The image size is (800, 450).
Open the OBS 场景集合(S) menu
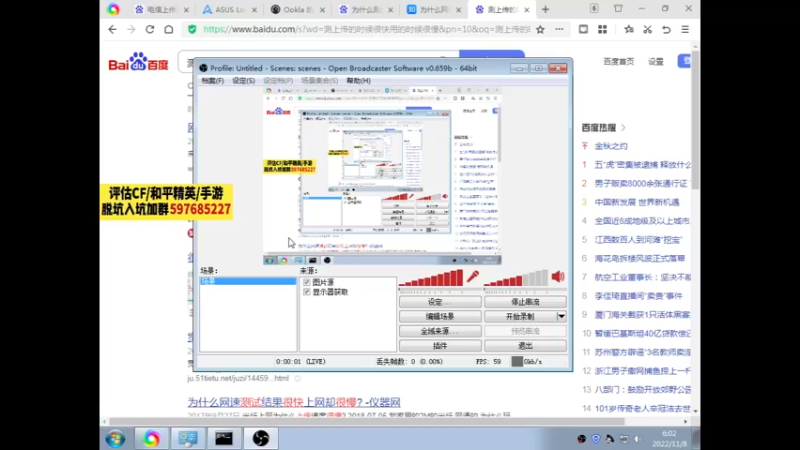(319, 81)
